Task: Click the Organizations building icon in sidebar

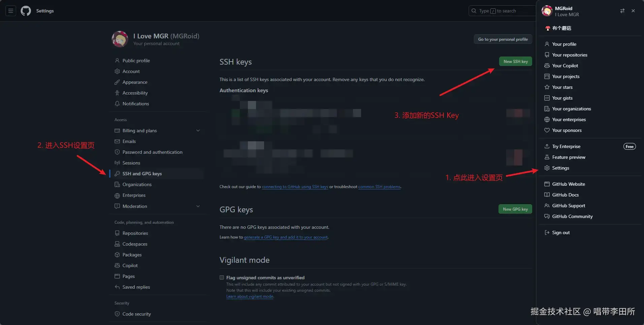Action: (117, 184)
